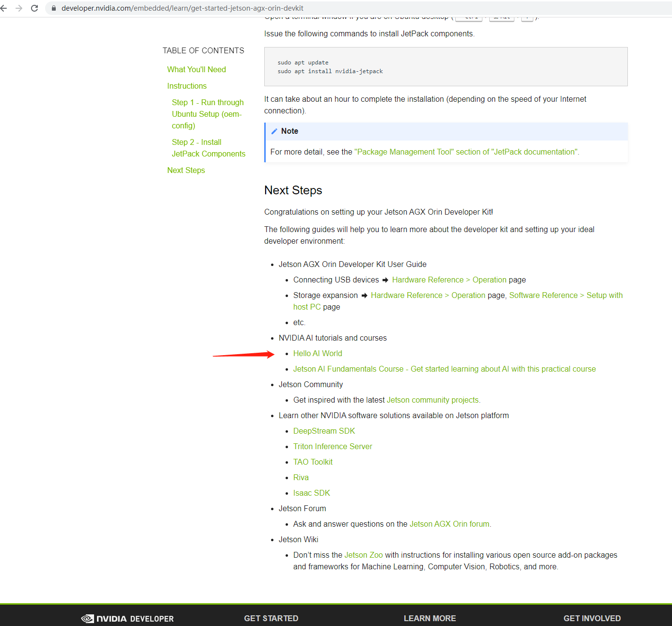672x626 pixels.
Task: Click the Next Steps heading
Action: [x=293, y=190]
